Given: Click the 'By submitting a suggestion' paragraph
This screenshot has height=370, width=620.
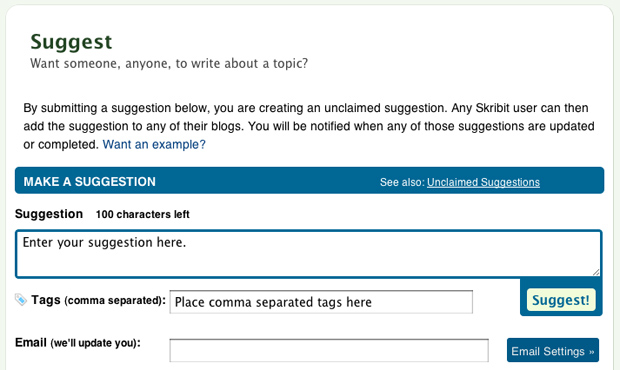Looking at the screenshot, I should click(309, 126).
